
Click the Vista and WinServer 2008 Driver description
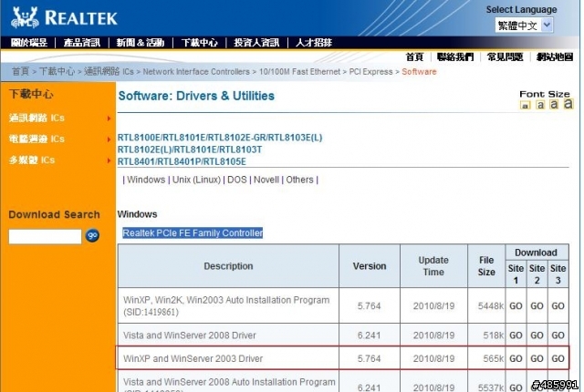[190, 335]
